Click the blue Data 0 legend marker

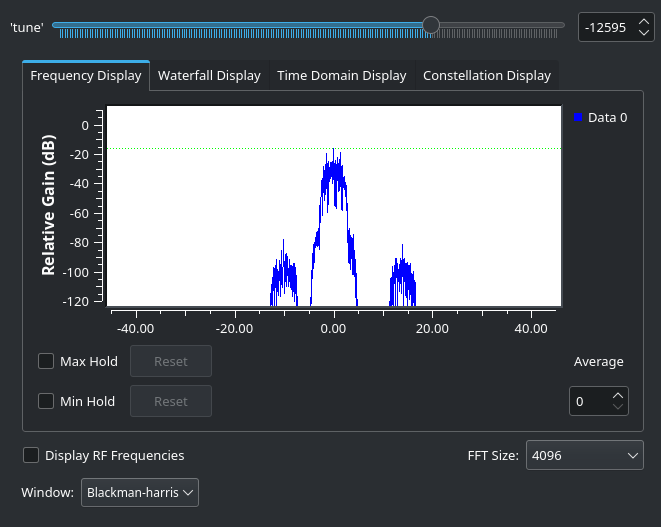[578, 118]
